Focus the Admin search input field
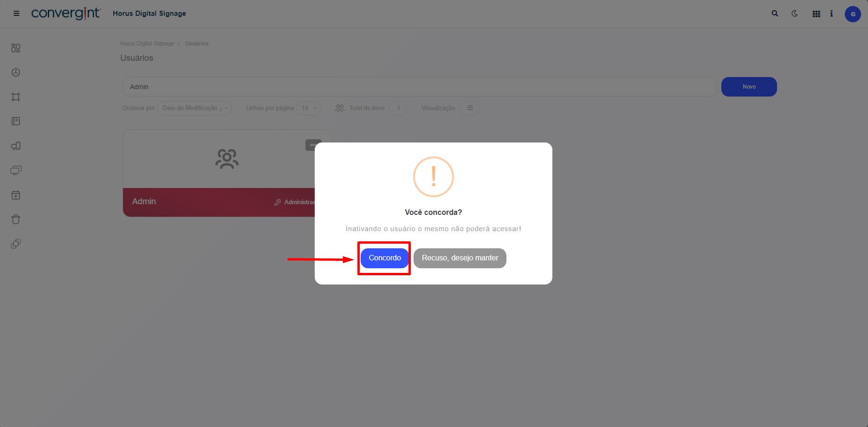868x427 pixels. pos(420,87)
